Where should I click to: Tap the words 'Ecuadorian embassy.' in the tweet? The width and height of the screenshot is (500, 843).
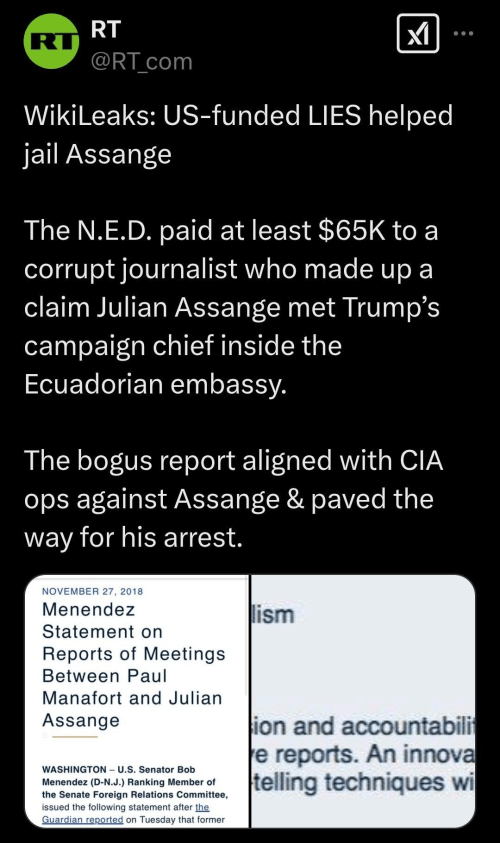pyautogui.click(x=155, y=383)
